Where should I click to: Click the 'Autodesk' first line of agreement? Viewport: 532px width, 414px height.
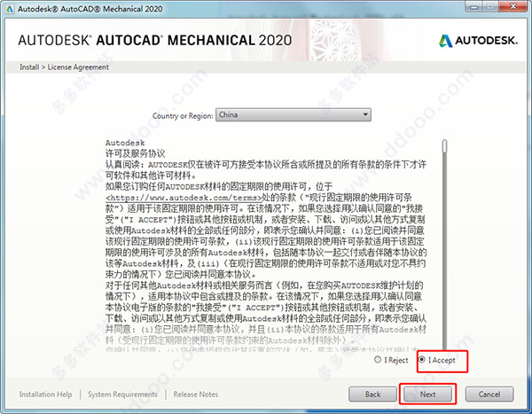(x=125, y=143)
